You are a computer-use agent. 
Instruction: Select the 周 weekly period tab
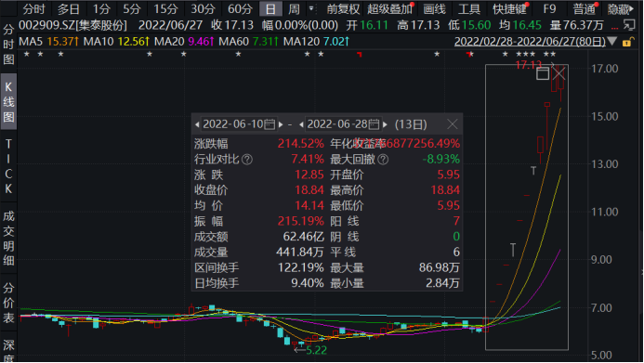294,8
